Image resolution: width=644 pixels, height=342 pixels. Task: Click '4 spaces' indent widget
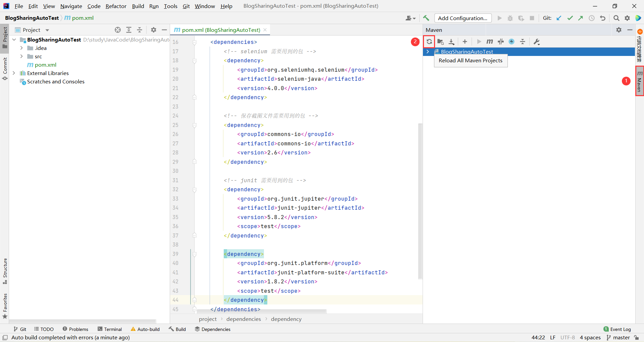590,338
